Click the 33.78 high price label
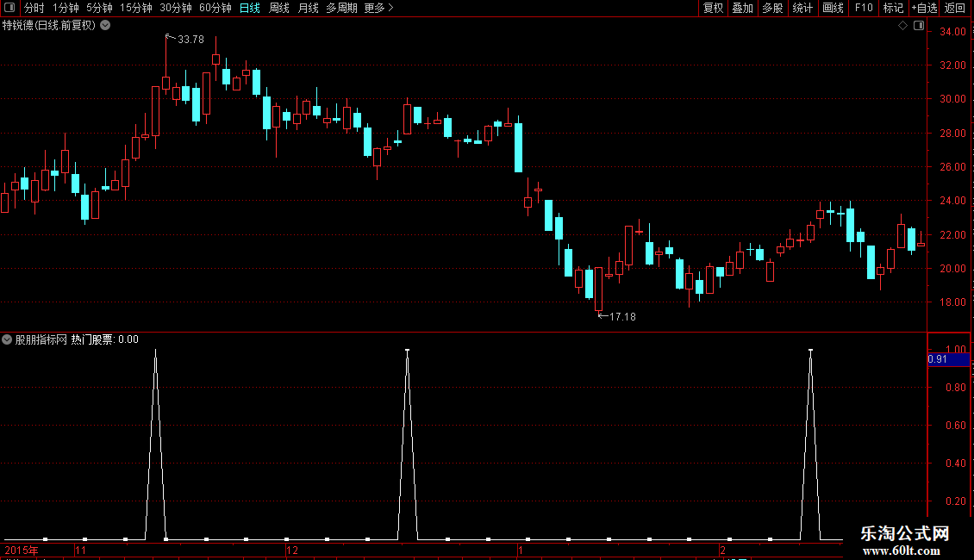 190,40
